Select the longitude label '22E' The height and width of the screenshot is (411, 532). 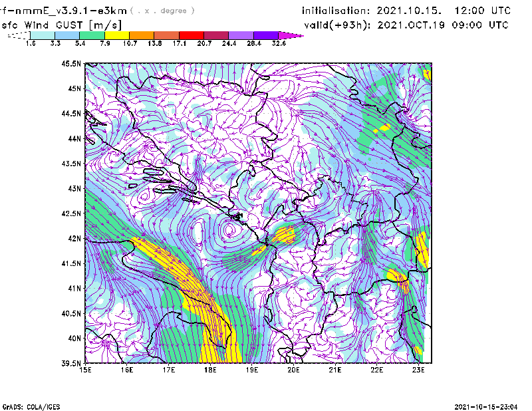click(376, 370)
